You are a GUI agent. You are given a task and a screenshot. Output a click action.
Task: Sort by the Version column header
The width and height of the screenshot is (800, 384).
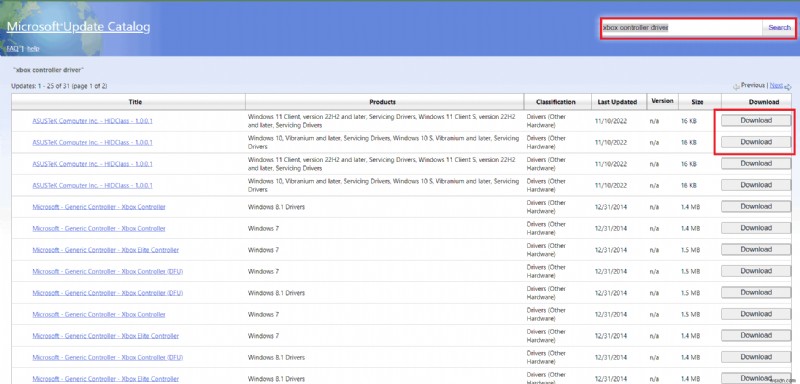[x=662, y=101]
